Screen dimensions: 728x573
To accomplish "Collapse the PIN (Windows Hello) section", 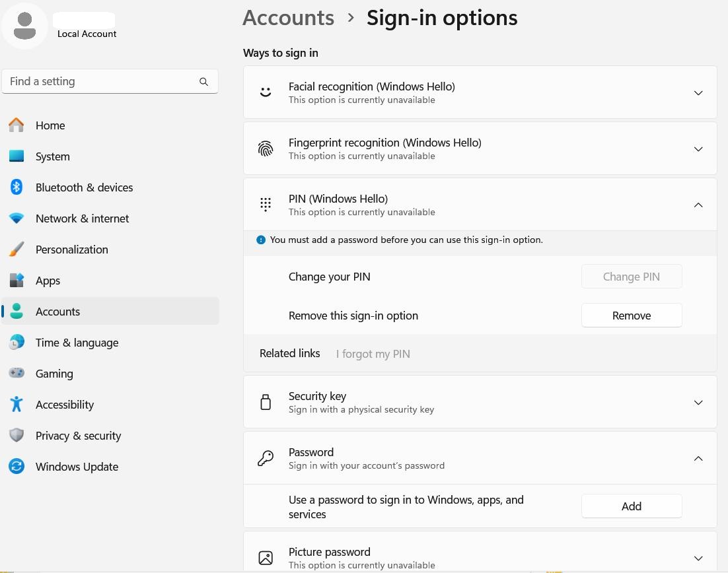I will [x=698, y=205].
